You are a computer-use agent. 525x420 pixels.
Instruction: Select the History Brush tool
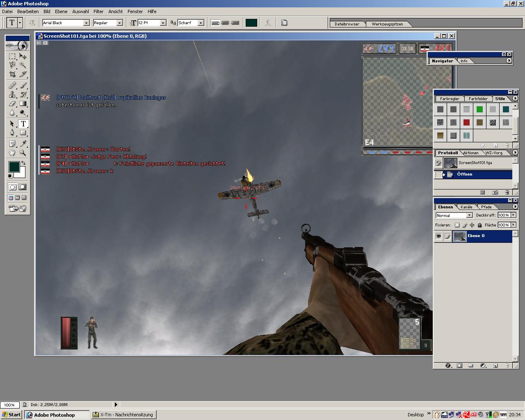[23, 94]
